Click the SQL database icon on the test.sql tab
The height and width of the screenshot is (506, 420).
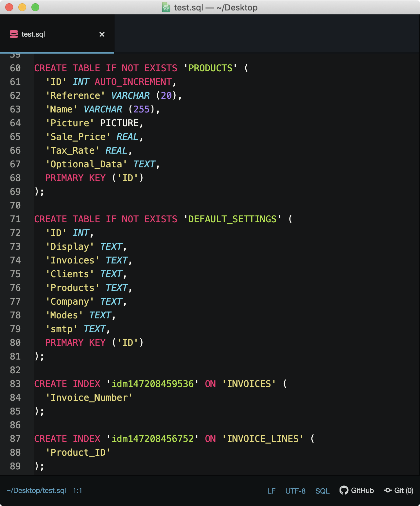tap(13, 34)
